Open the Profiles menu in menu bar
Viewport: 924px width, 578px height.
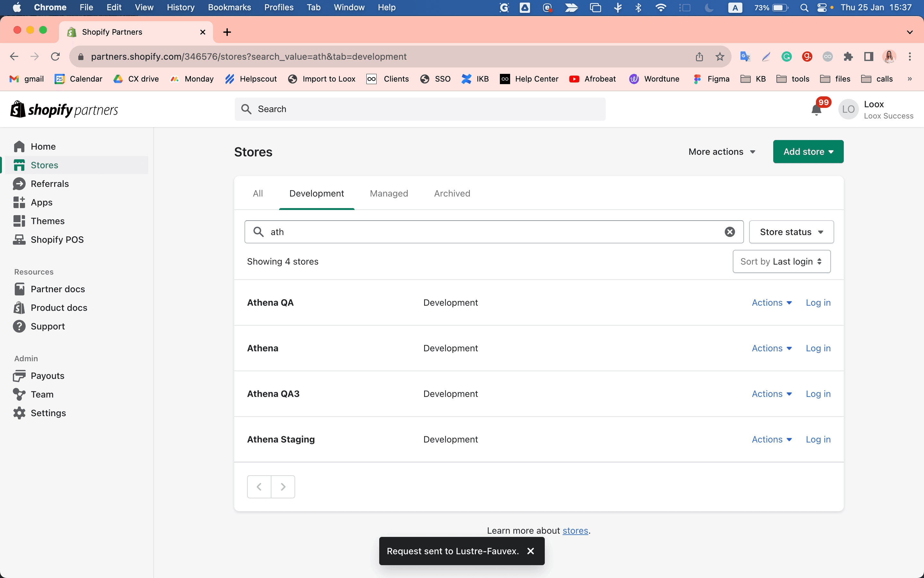279,7
